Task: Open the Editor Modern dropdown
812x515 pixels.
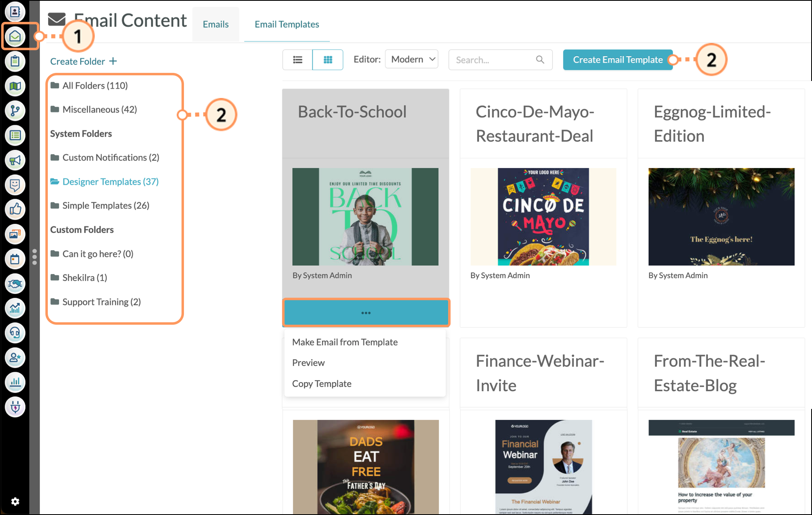Action: 412,60
